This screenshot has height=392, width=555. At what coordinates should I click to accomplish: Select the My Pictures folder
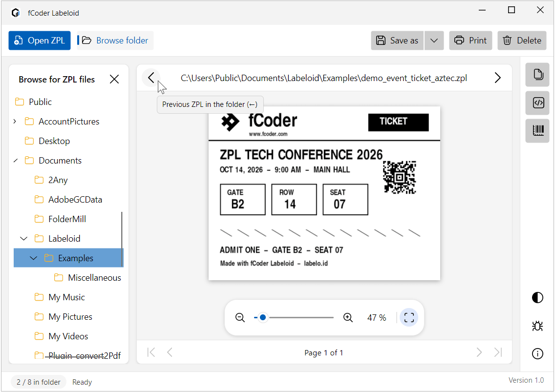(x=70, y=317)
